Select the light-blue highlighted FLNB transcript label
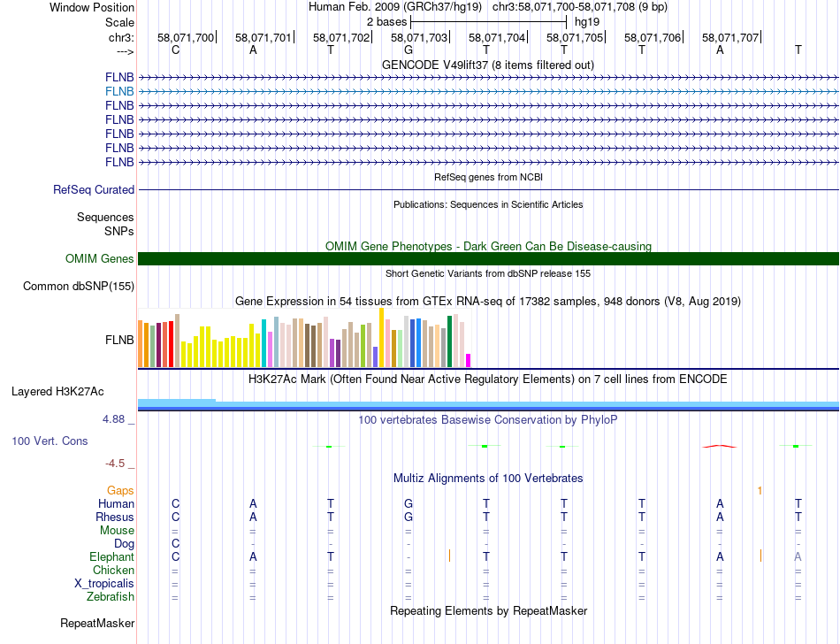Viewport: 840px width, 644px height. 119,91
